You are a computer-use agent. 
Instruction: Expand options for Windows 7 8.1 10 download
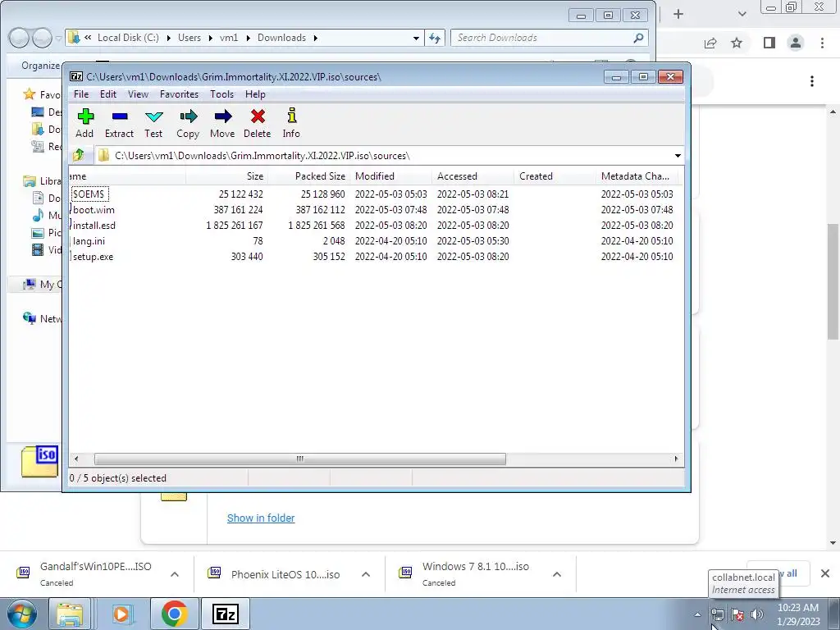pos(557,574)
